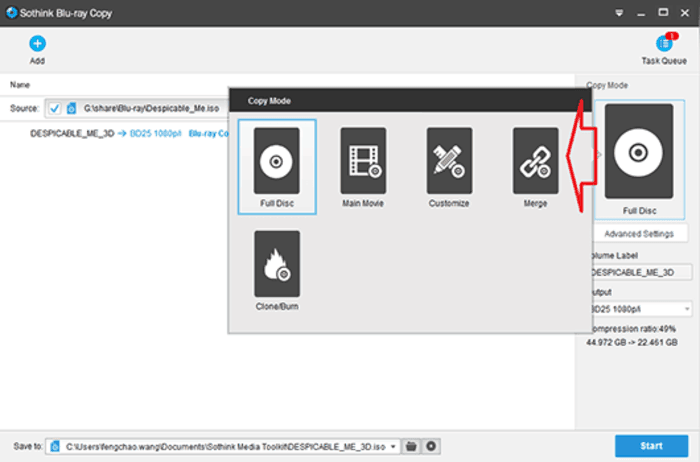
Task: Minimize the Sothink window
Action: [x=641, y=13]
